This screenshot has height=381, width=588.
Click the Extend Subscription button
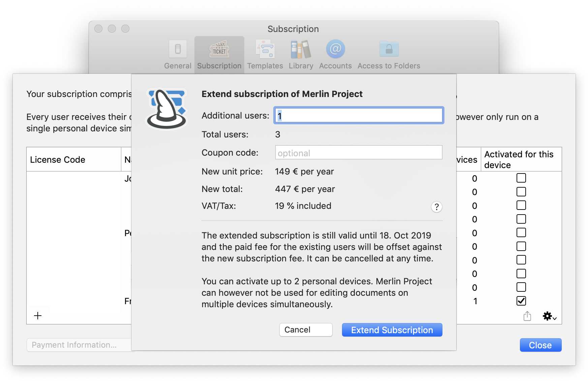(x=392, y=330)
